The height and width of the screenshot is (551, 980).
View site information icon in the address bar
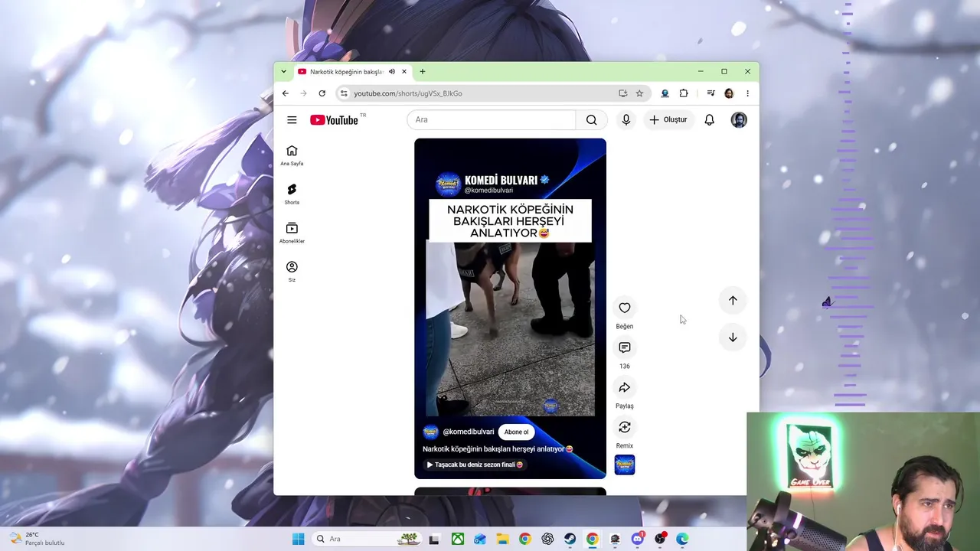coord(344,93)
